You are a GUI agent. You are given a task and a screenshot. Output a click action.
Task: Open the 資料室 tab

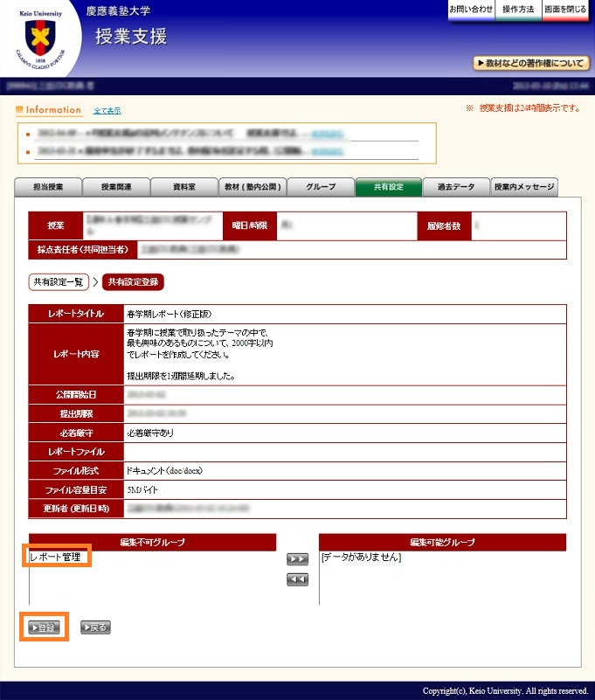pos(184,187)
